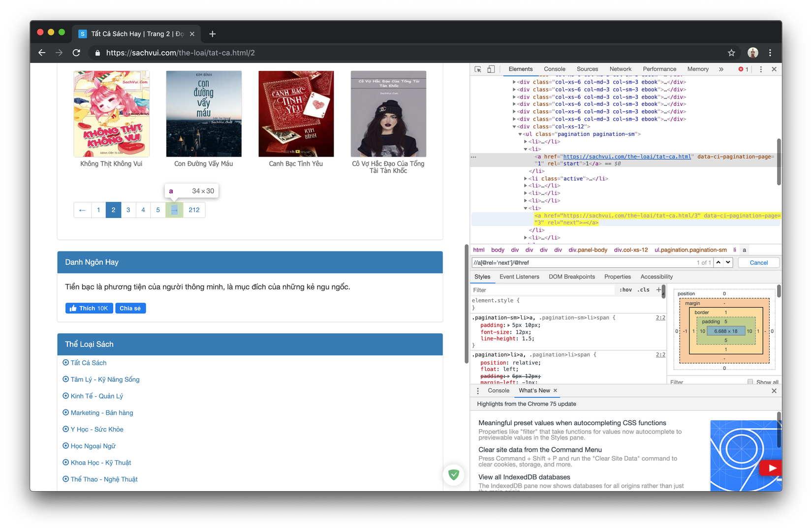Click the next page arrow in pagination
Screen dimensions: 812x531
coord(174,210)
